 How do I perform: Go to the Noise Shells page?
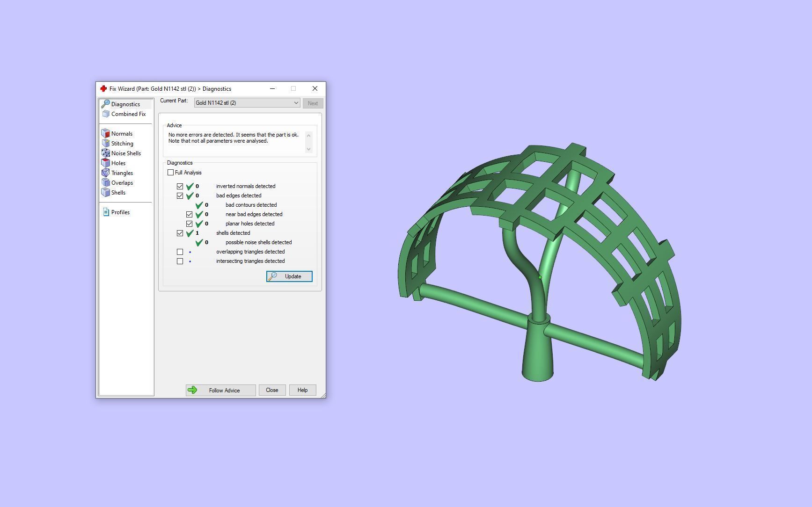[x=126, y=153]
